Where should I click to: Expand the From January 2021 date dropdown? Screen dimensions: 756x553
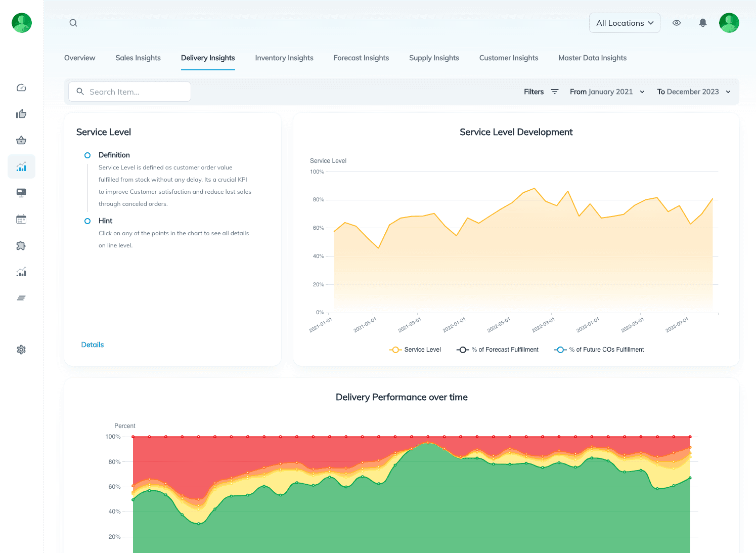point(607,92)
